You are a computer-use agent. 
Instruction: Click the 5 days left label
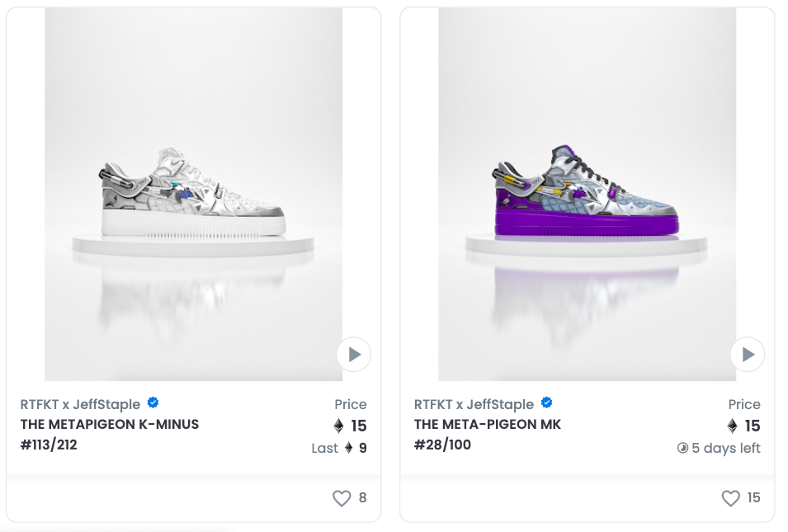[726, 448]
